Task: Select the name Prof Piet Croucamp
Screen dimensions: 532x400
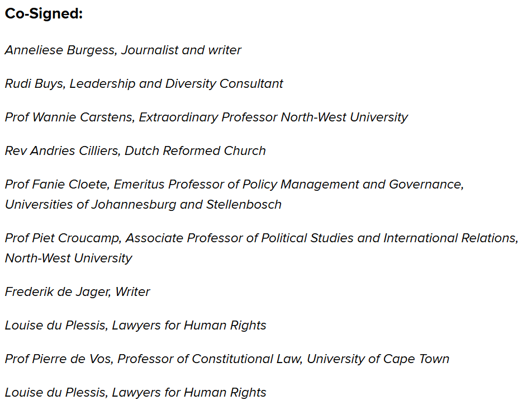Action: [62, 238]
